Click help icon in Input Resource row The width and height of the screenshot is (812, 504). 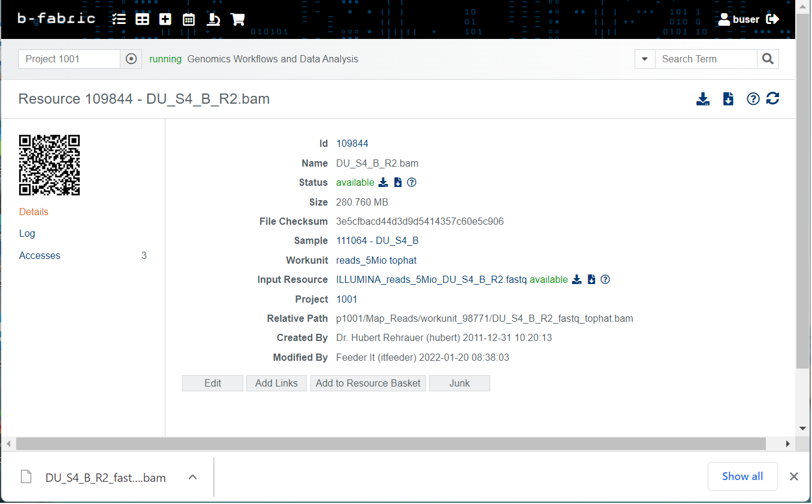tap(605, 279)
